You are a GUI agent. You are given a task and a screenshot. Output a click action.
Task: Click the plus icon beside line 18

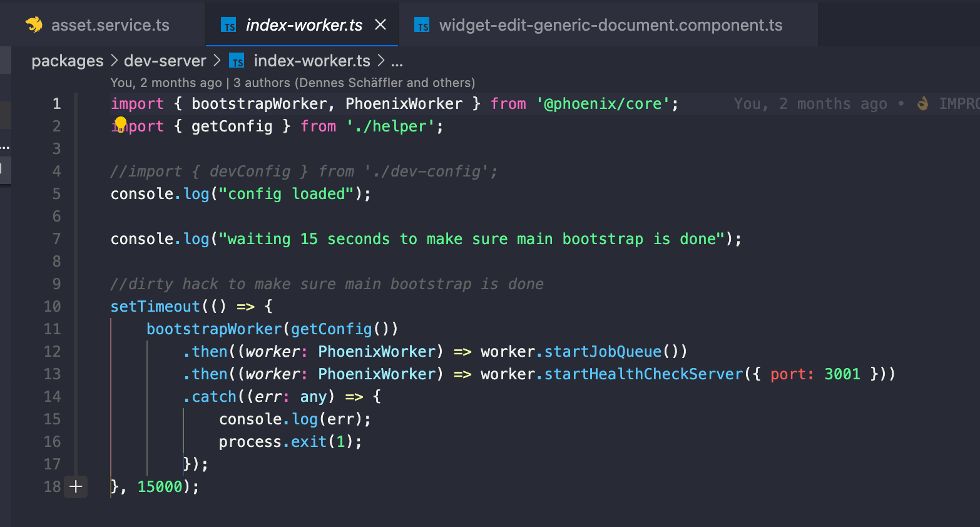pos(76,486)
